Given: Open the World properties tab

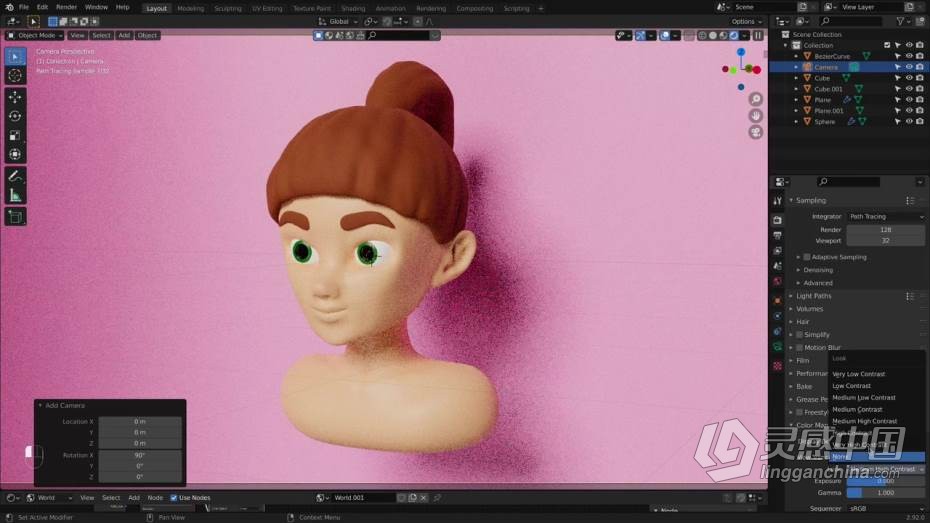Looking at the screenshot, I should coord(778,282).
